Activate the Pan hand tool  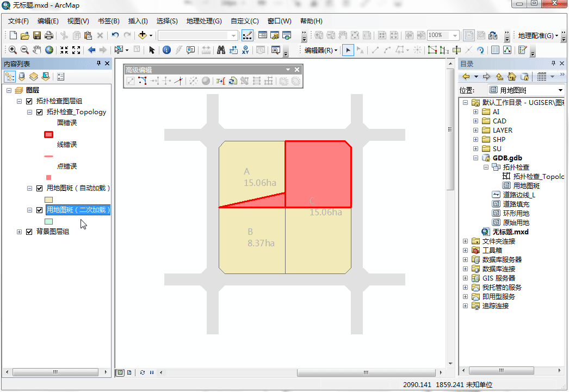click(36, 50)
